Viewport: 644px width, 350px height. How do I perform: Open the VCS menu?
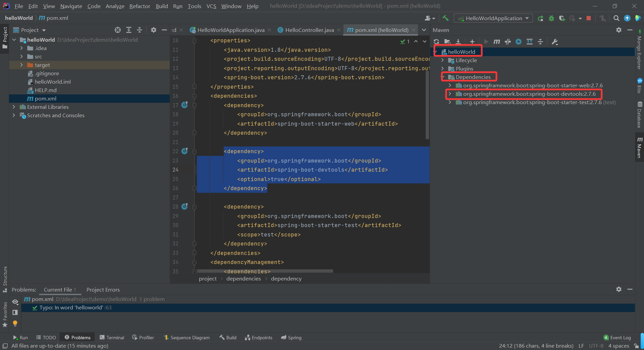tap(211, 6)
